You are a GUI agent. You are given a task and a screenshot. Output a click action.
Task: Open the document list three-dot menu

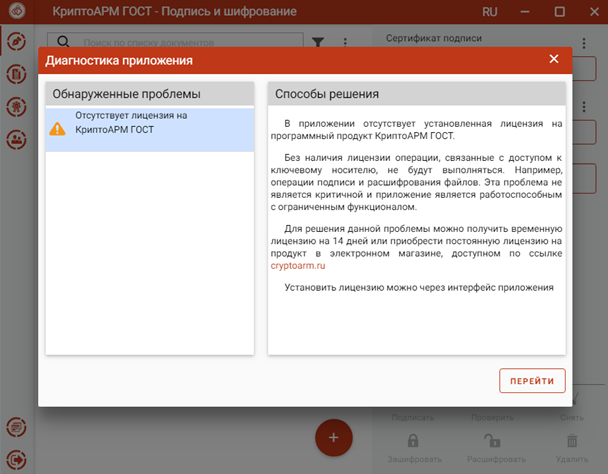coord(345,42)
